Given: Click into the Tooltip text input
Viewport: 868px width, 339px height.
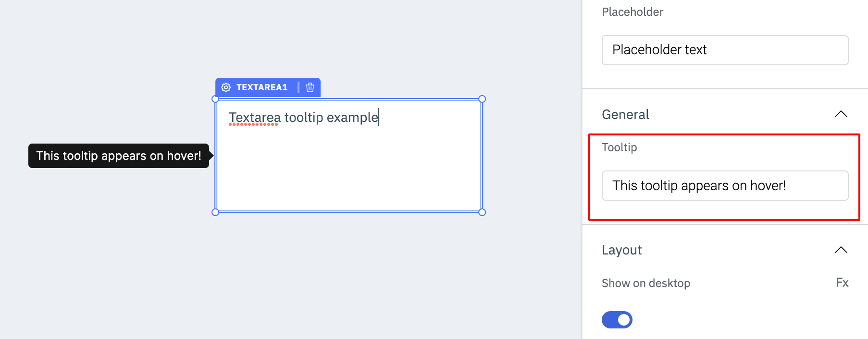Looking at the screenshot, I should [x=725, y=185].
